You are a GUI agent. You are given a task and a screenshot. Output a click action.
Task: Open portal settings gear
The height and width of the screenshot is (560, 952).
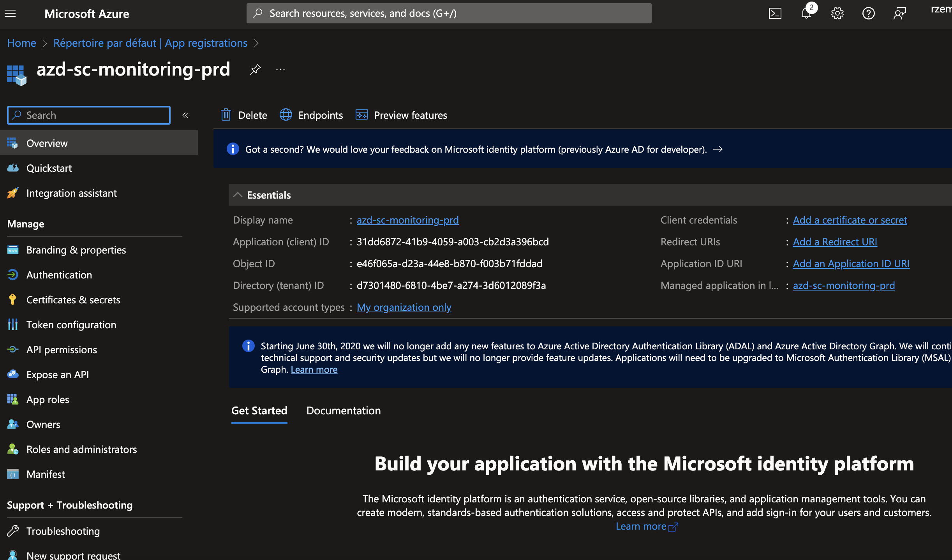pos(837,14)
